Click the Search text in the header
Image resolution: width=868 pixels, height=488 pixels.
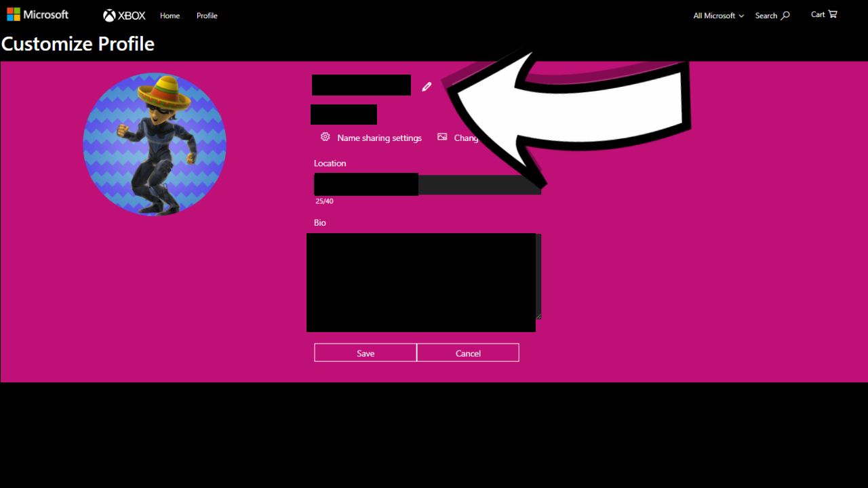click(x=766, y=16)
